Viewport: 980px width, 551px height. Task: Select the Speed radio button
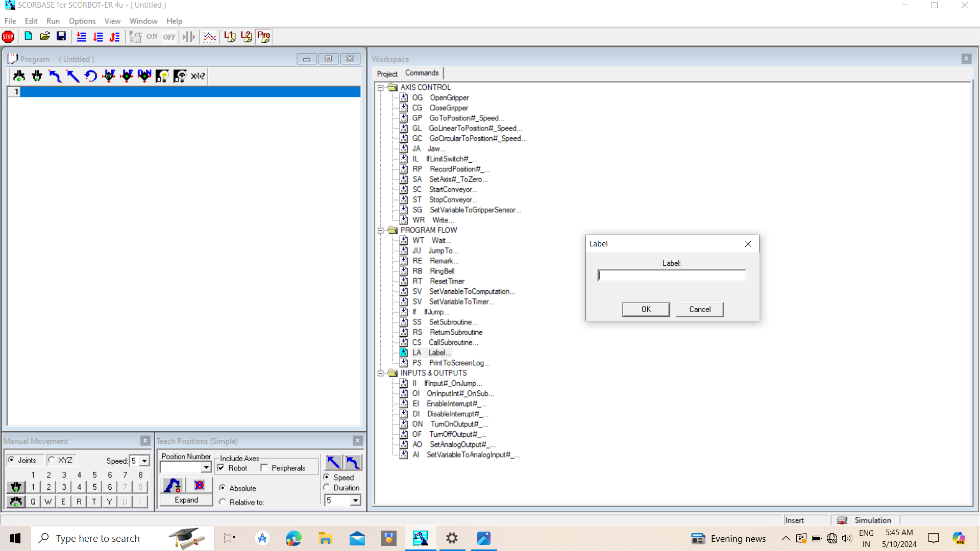pyautogui.click(x=327, y=477)
